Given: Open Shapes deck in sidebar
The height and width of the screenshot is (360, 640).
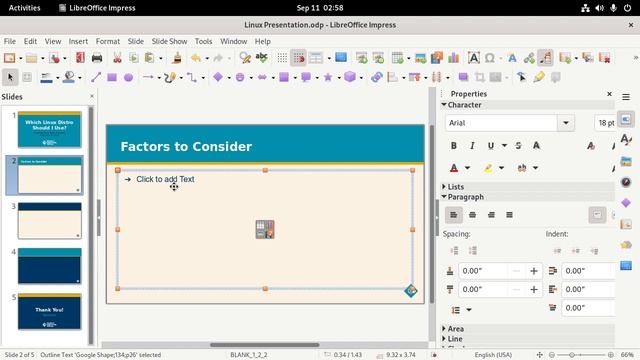Looking at the screenshot, I should [626, 203].
